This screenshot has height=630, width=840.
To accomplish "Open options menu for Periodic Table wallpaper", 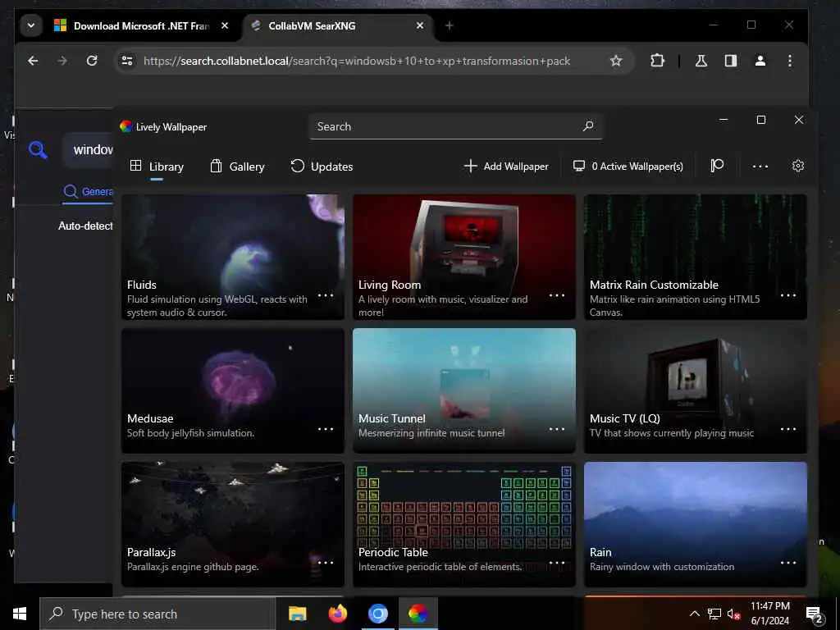I will 557,563.
